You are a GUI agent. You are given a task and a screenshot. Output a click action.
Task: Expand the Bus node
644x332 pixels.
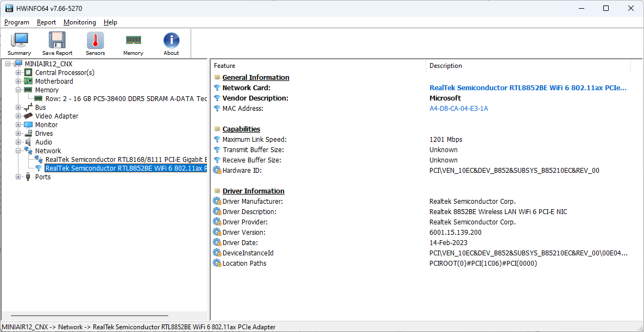tap(18, 107)
